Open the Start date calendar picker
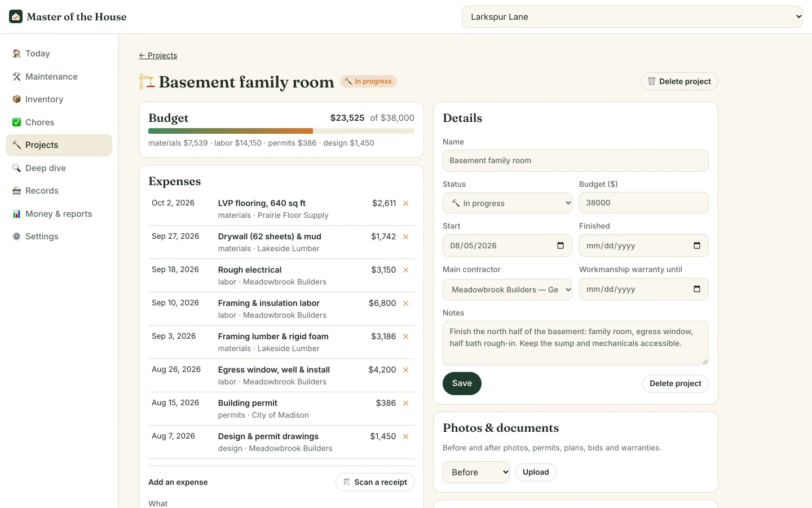 tap(561, 246)
